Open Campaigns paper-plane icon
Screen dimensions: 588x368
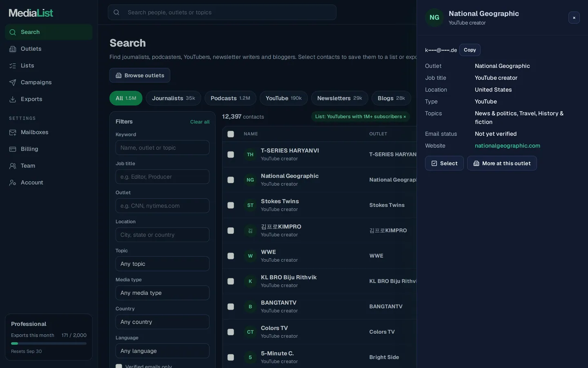[x=13, y=83]
